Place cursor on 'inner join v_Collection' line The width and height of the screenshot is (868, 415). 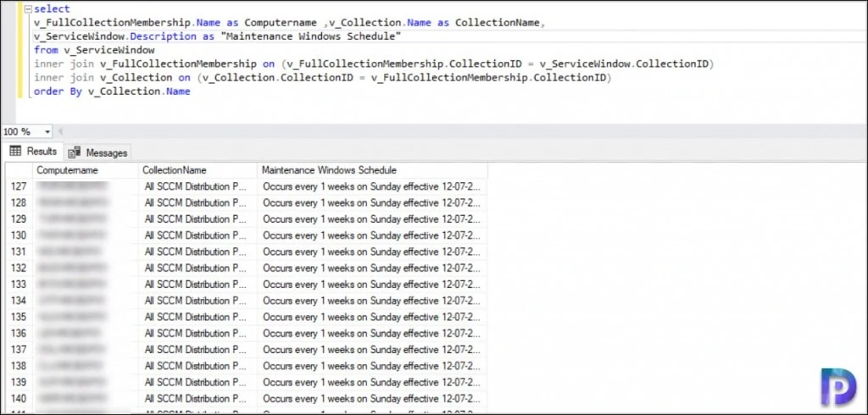click(x=323, y=77)
